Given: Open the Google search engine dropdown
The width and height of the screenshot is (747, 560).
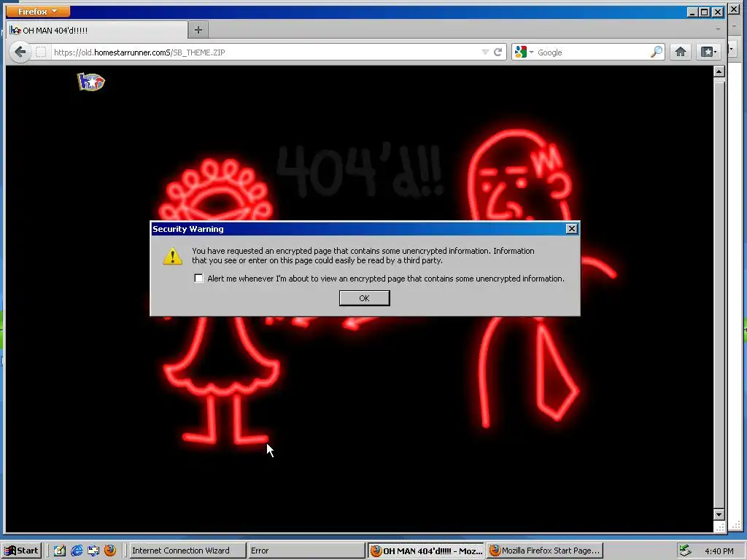Looking at the screenshot, I should 525,52.
